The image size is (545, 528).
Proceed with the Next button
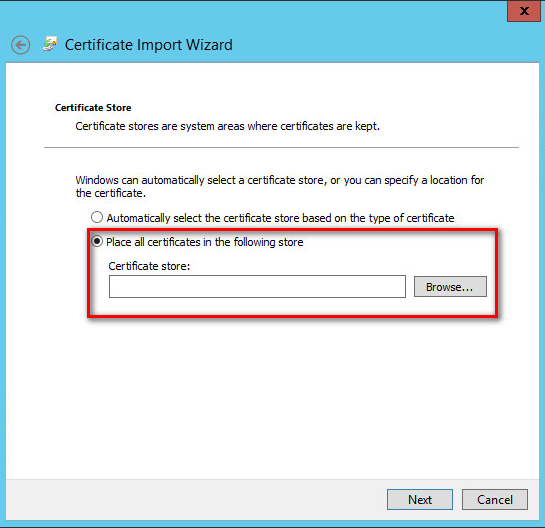420,499
